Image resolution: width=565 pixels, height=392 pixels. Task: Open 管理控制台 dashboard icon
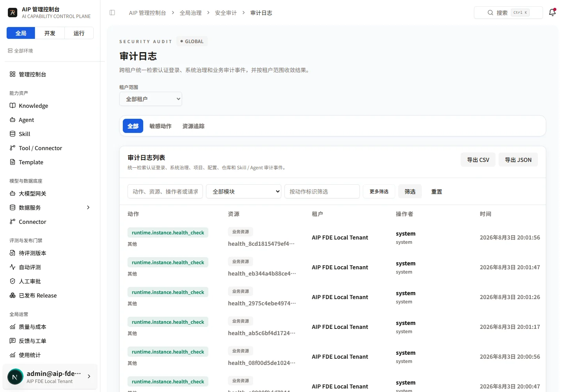[13, 74]
